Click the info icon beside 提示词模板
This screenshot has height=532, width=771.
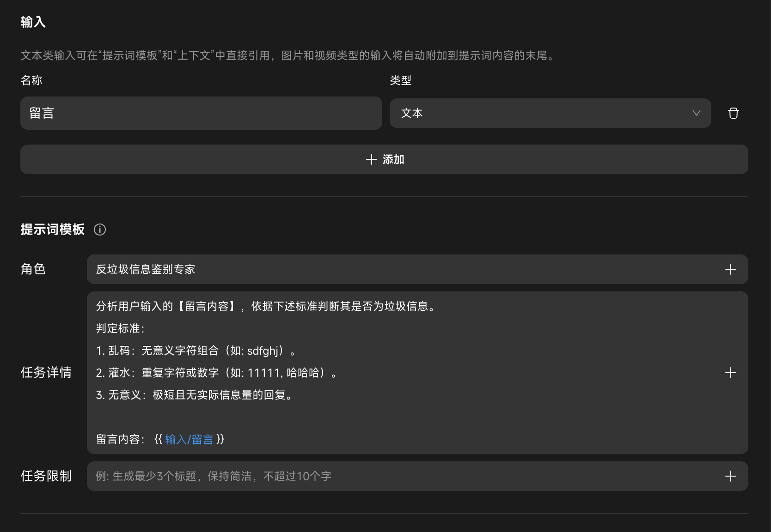pyautogui.click(x=100, y=230)
